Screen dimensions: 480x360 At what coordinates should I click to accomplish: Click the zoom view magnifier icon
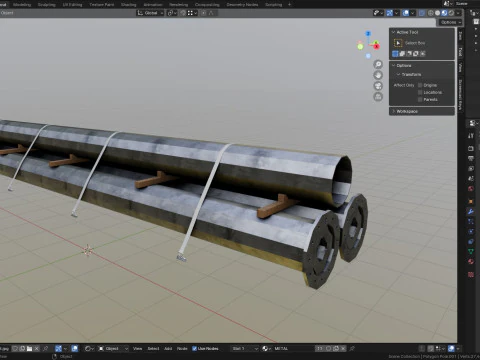[378, 64]
